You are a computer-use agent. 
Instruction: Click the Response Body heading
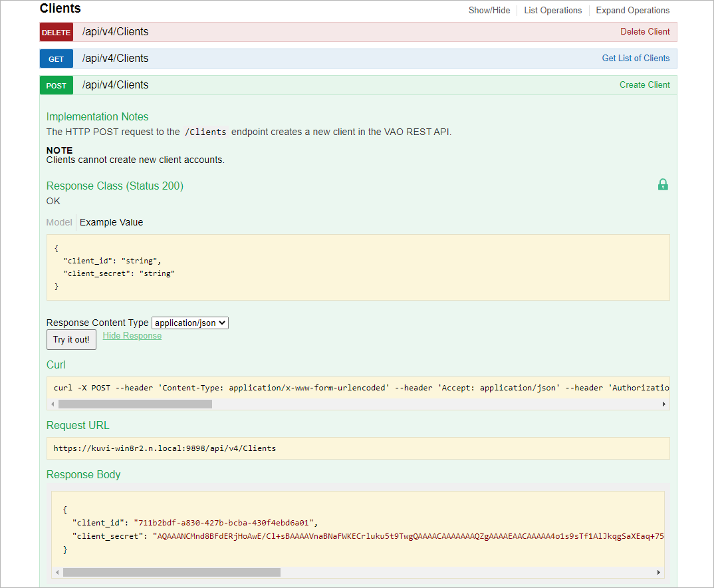pos(83,474)
